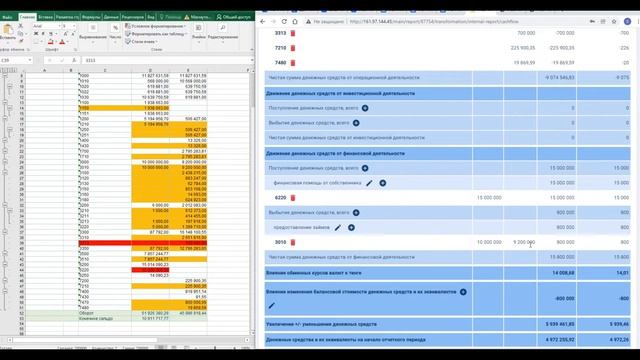
Task: Click the Excel formula bar showing 3313
Action: [165, 60]
